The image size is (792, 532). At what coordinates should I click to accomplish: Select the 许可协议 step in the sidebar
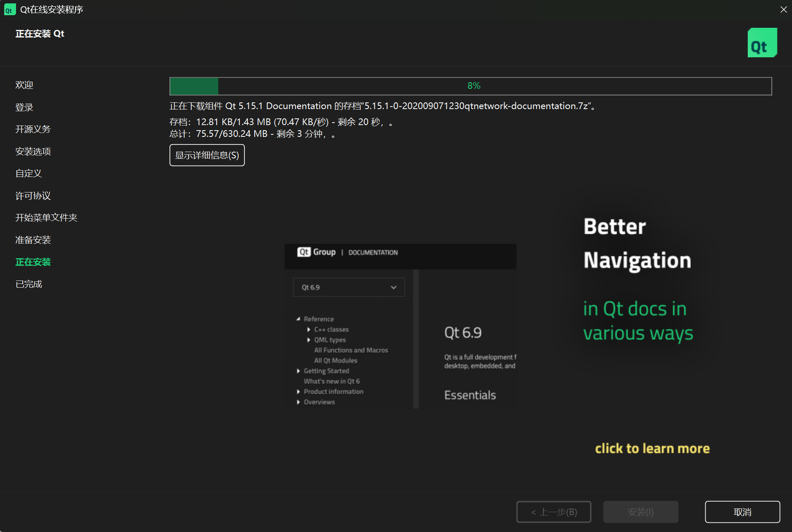(x=33, y=195)
